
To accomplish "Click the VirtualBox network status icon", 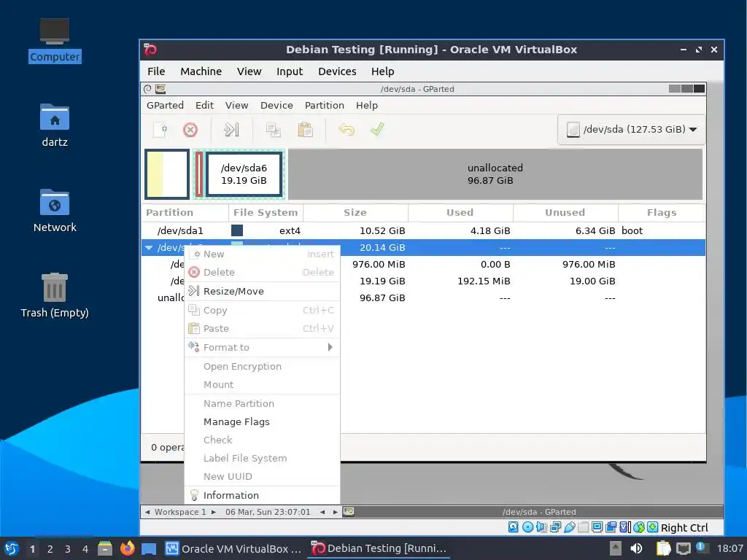I will click(x=555, y=527).
